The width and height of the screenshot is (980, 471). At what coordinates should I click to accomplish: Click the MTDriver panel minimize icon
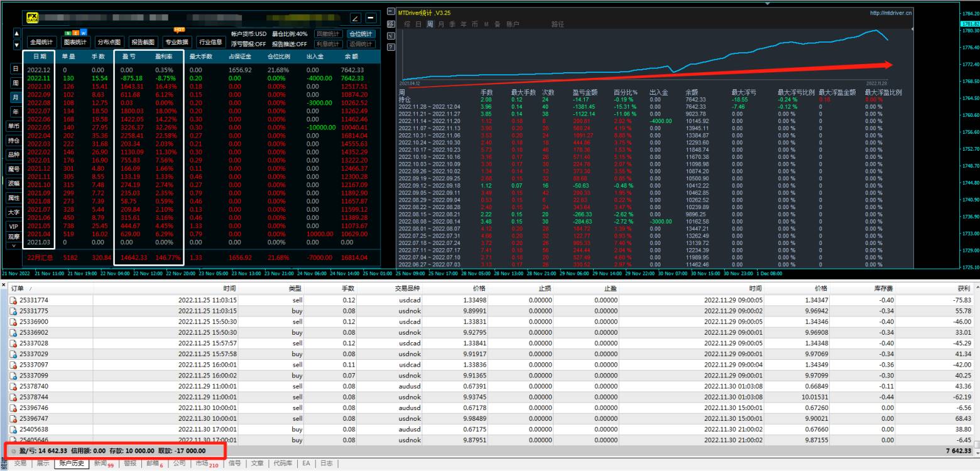coord(391,12)
